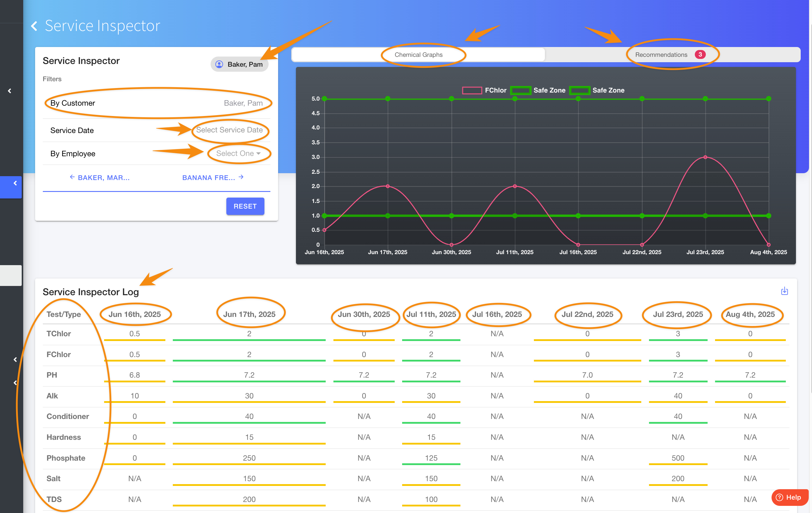Switch to the Recommendations tab
812x513 pixels.
661,55
